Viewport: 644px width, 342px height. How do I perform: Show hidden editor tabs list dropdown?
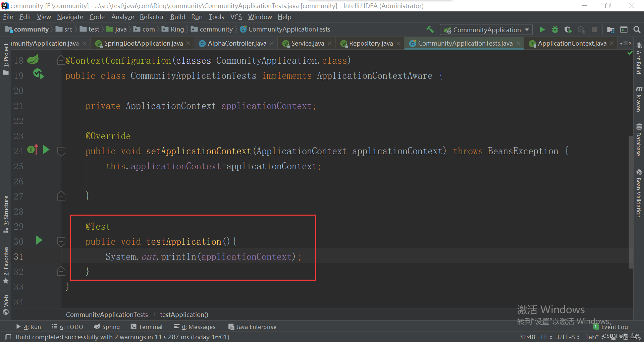[x=626, y=44]
